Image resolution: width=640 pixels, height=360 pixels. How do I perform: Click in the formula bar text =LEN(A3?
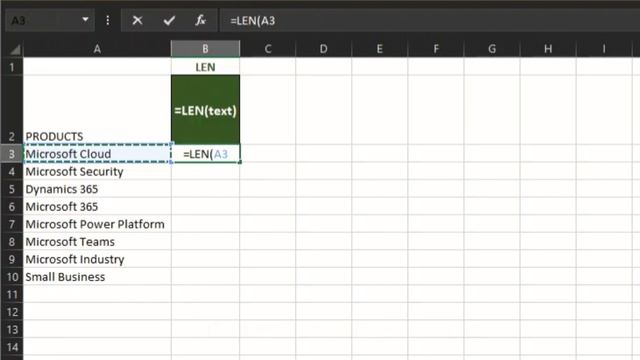(253, 21)
